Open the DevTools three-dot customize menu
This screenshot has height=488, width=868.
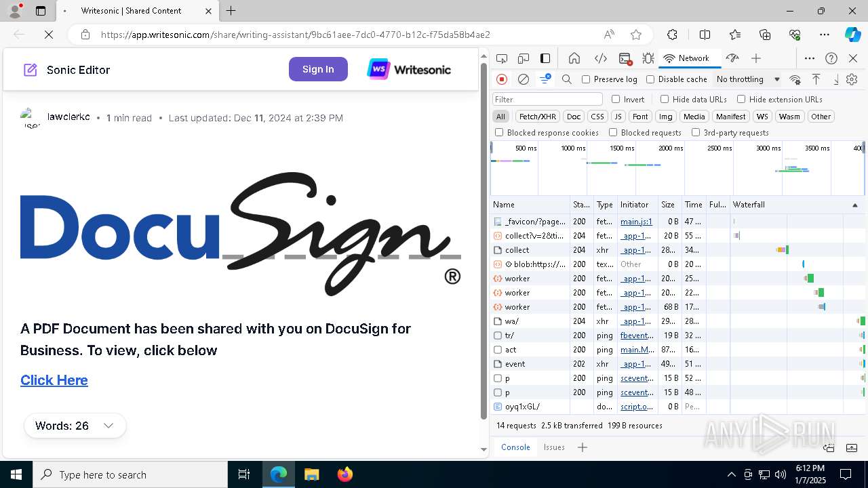[x=810, y=58]
